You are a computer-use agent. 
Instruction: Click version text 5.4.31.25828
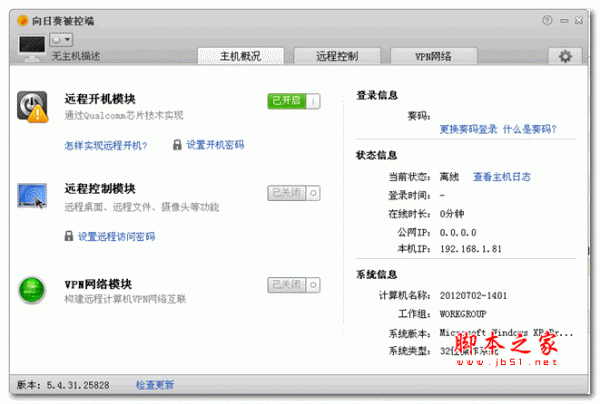click(78, 385)
